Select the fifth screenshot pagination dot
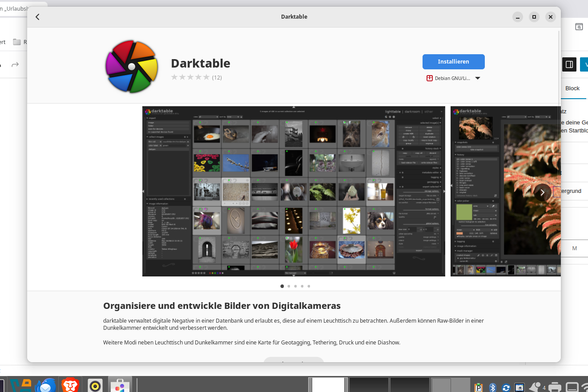This screenshot has width=588, height=392. tap(309, 286)
